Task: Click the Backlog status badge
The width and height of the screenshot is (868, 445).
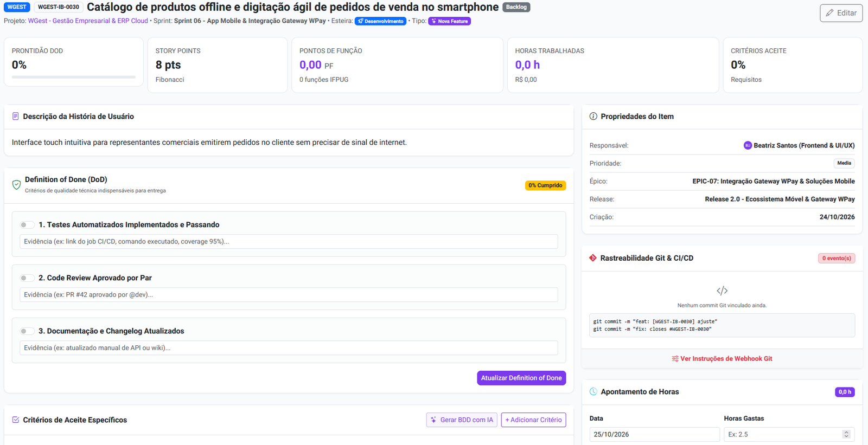Action: [x=516, y=7]
